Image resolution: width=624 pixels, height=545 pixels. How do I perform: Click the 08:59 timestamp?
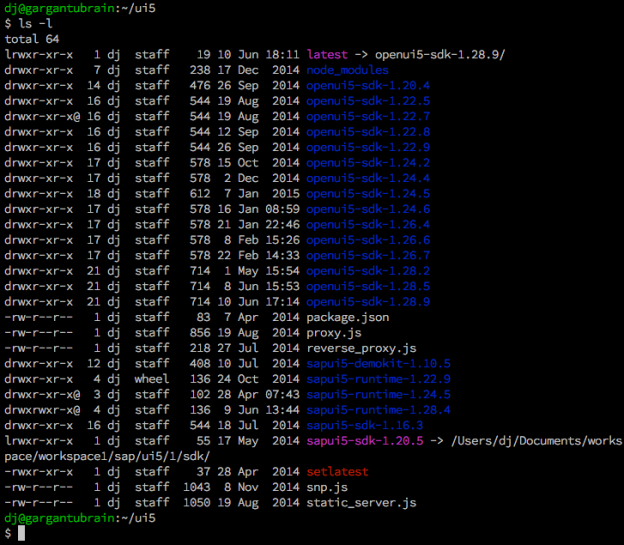282,209
